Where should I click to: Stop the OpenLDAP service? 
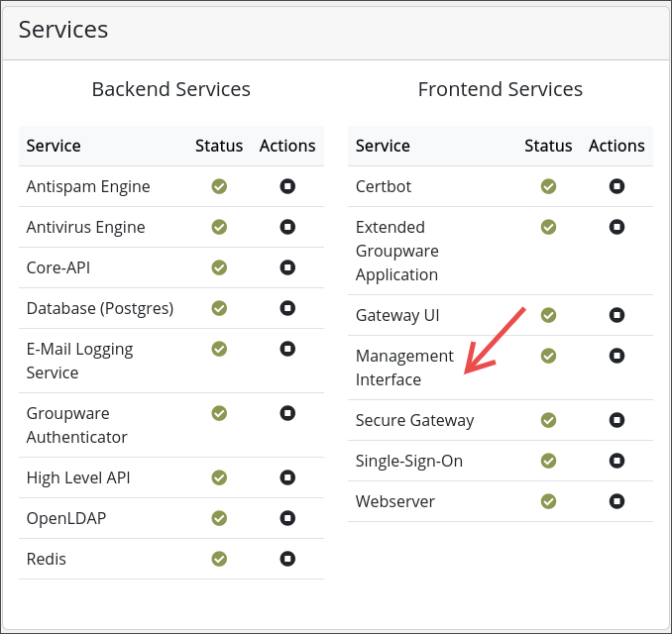click(x=287, y=518)
